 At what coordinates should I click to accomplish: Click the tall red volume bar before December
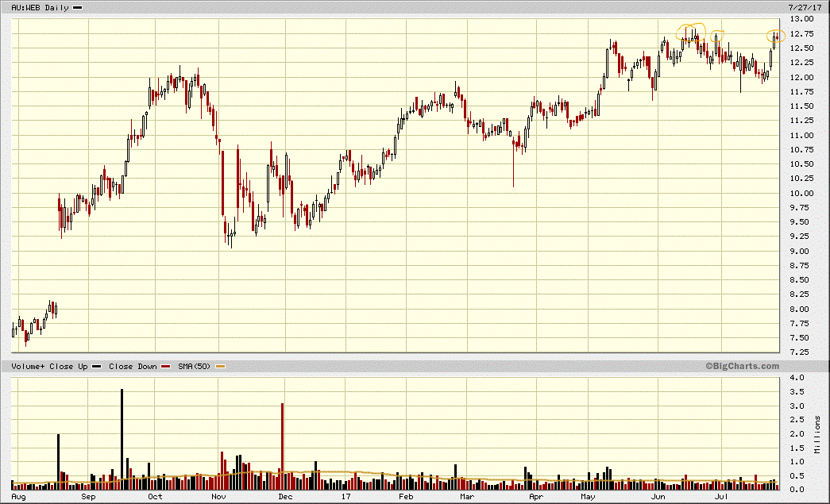tap(282, 446)
